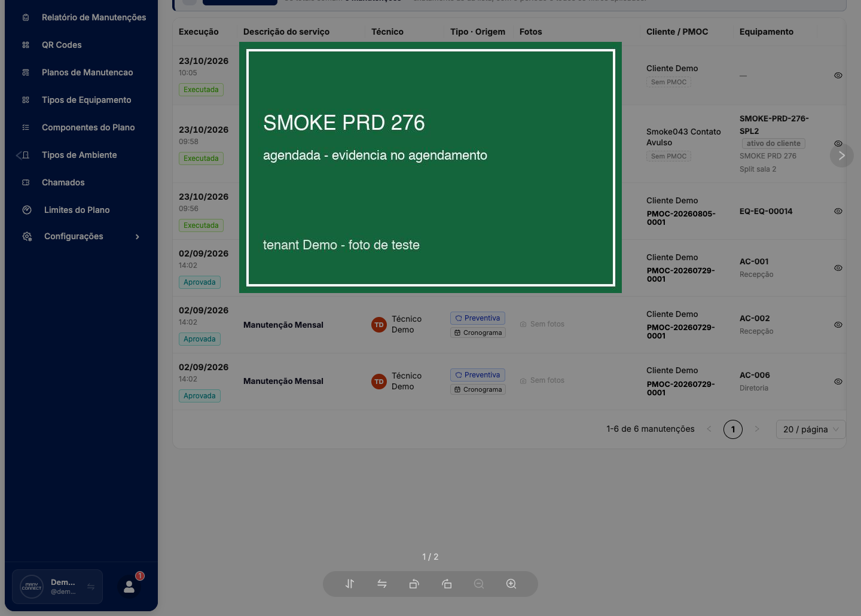Click the Preventiva tag in the AC-006 row
861x616 pixels.
pyautogui.click(x=478, y=375)
